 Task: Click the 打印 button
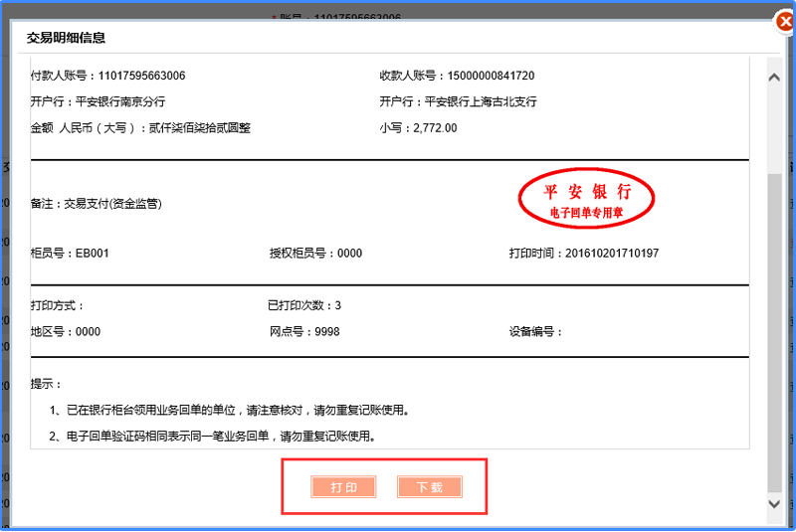343,487
